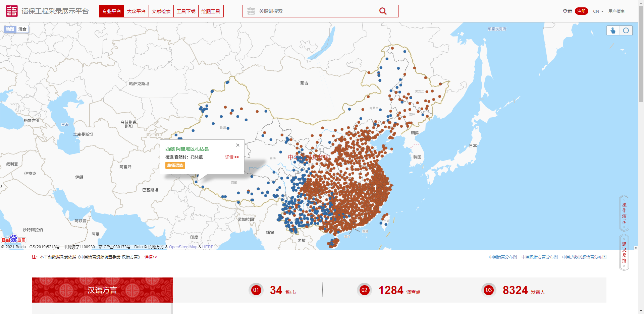Screen dimensions: 644x314
Task: Open the 文献检索 tab
Action: click(161, 11)
